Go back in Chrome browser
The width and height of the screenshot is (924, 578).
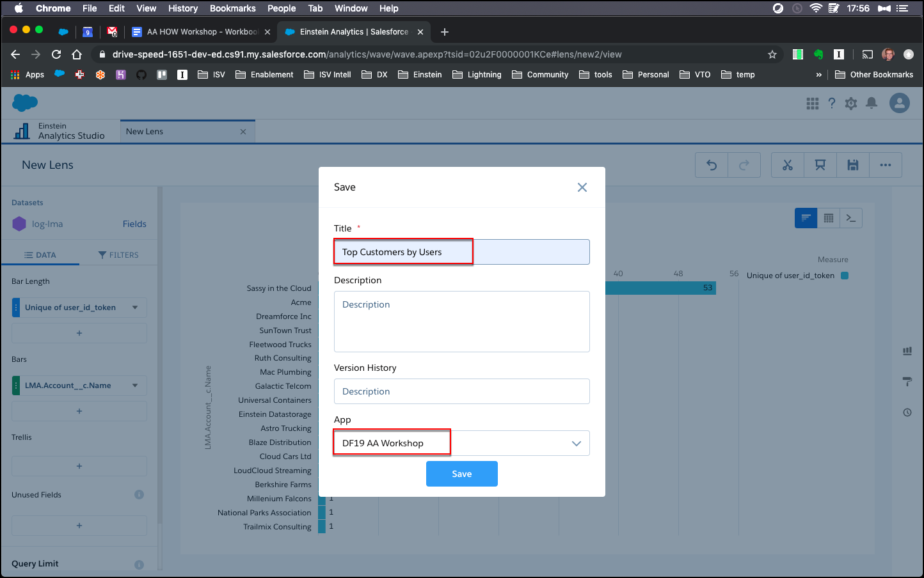pyautogui.click(x=15, y=54)
